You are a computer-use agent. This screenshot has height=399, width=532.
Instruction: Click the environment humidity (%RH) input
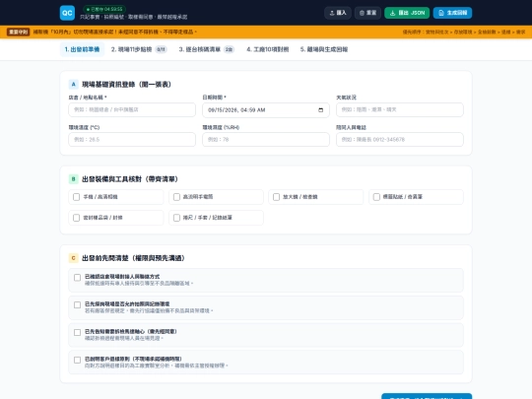pos(266,140)
